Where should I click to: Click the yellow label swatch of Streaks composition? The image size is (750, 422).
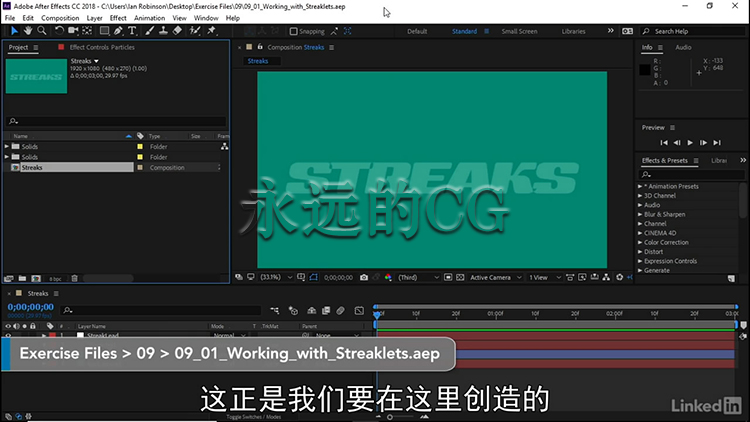pyautogui.click(x=140, y=167)
